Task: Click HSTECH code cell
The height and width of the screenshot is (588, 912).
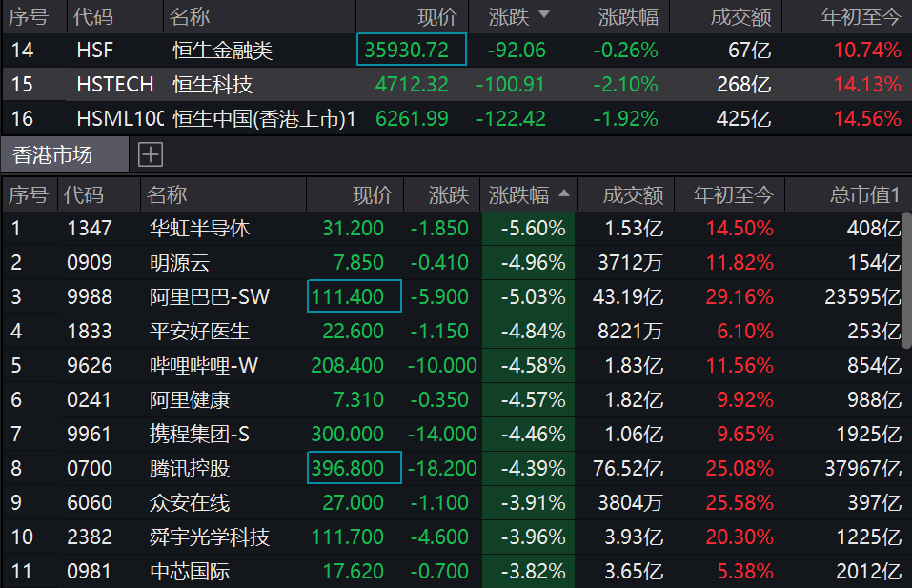Action: coord(115,84)
